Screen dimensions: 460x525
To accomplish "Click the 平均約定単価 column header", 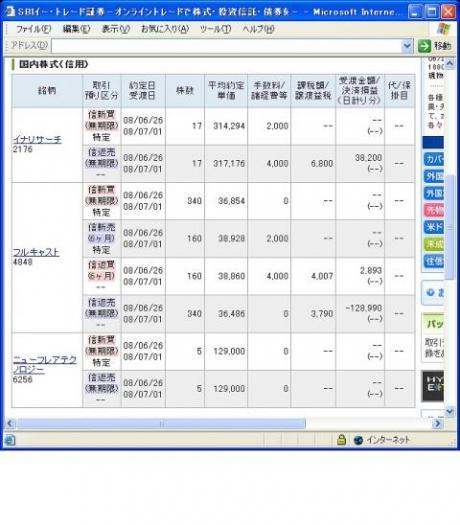I will [226, 90].
